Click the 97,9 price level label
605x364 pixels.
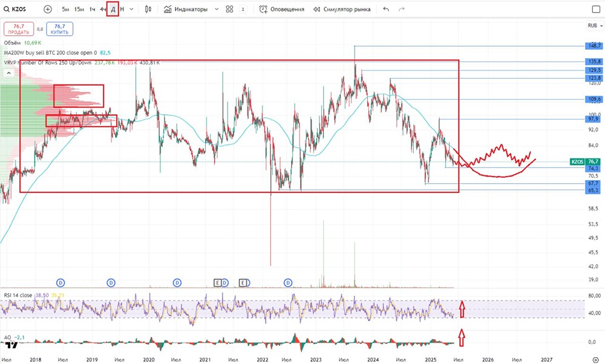click(594, 119)
